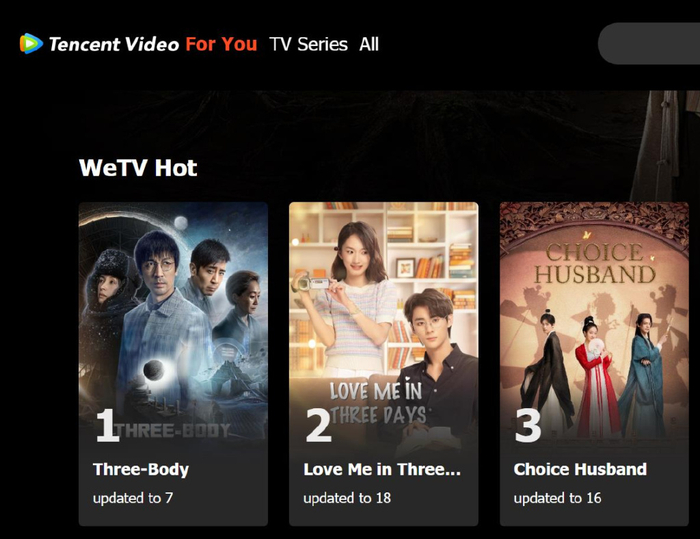700x539 pixels.
Task: Click 'updated to 7' episode label
Action: (133, 498)
